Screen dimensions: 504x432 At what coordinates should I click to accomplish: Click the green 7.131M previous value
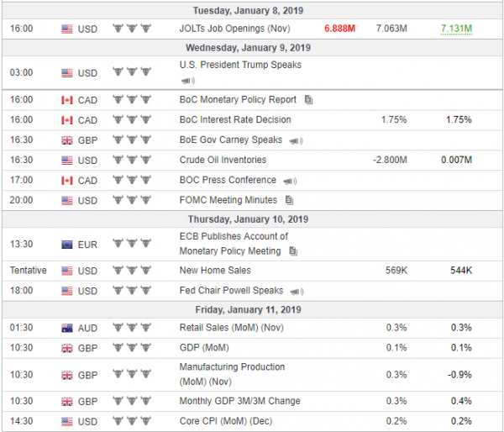pyautogui.click(x=456, y=29)
